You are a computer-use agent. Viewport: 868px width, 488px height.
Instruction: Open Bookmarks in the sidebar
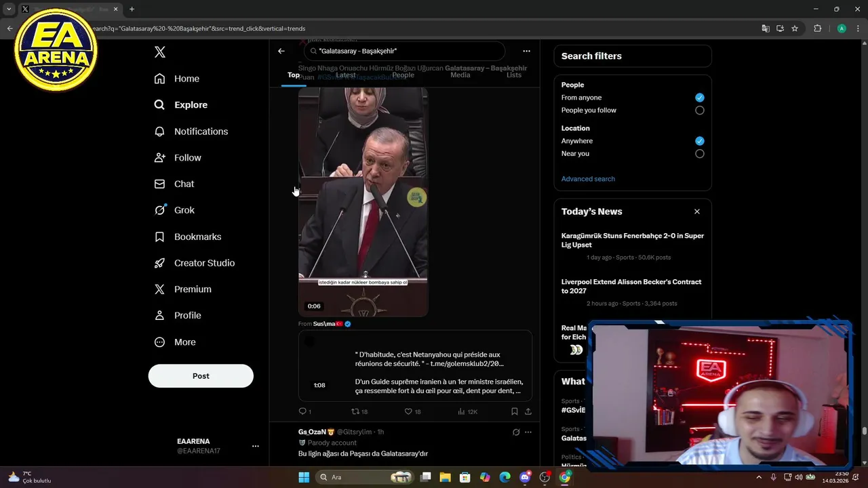click(x=187, y=237)
